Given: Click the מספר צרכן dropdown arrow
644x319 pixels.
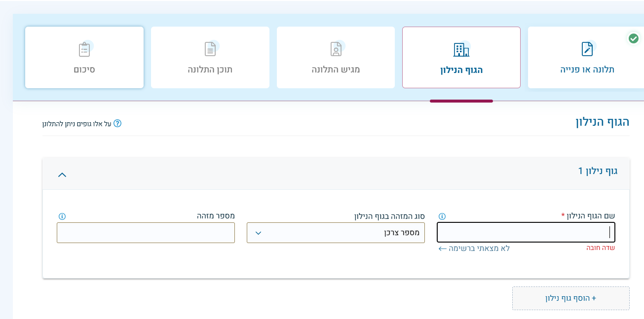Looking at the screenshot, I should coord(258,233).
